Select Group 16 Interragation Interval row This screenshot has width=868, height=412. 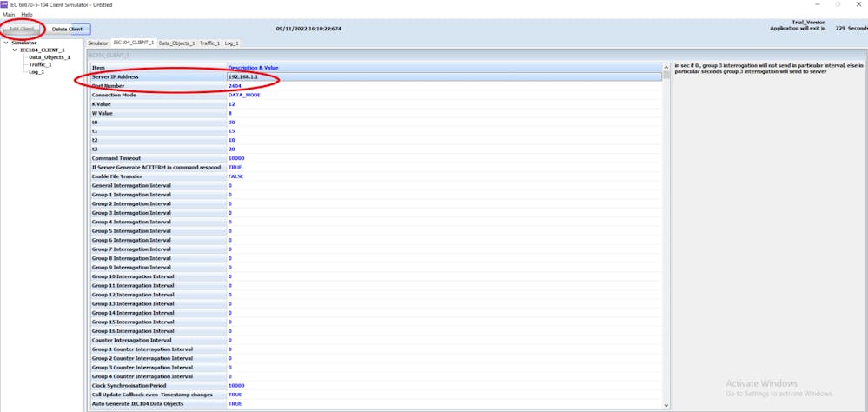click(x=375, y=330)
